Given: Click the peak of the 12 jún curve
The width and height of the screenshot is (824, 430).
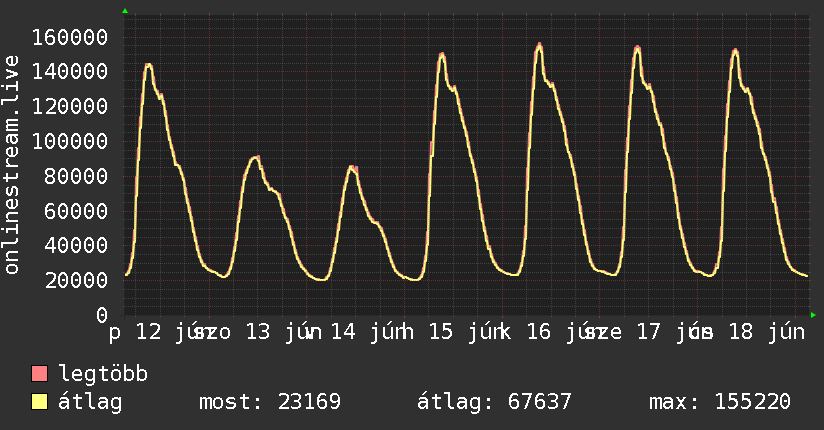Looking at the screenshot, I should pos(148,65).
